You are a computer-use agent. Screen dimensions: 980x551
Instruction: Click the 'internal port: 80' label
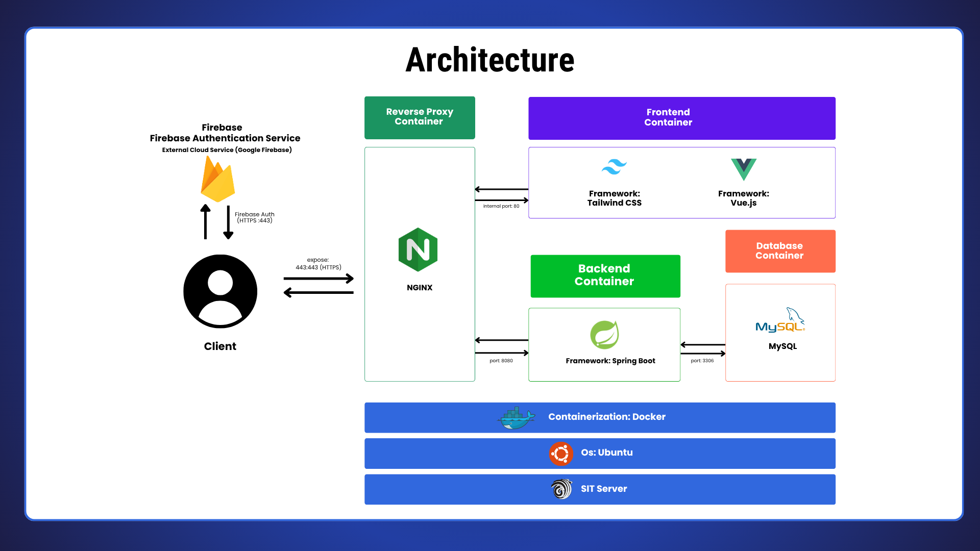501,206
